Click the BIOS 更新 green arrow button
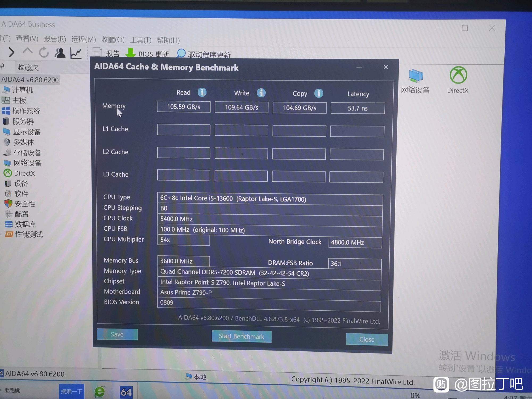Viewport: 532px width, 399px height. click(x=147, y=53)
